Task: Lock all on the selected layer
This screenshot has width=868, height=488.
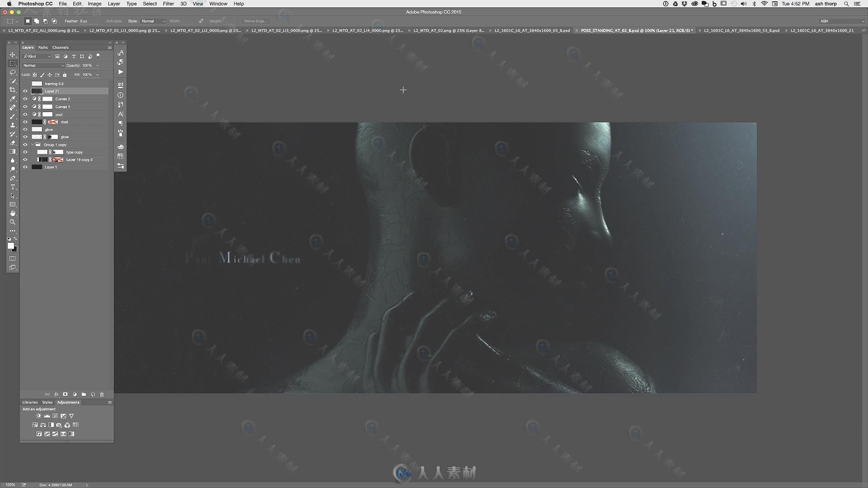Action: pos(65,75)
